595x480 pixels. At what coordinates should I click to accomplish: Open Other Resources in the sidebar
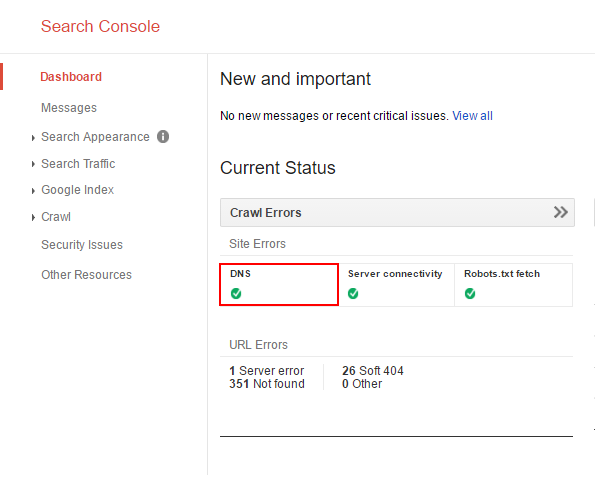click(87, 275)
